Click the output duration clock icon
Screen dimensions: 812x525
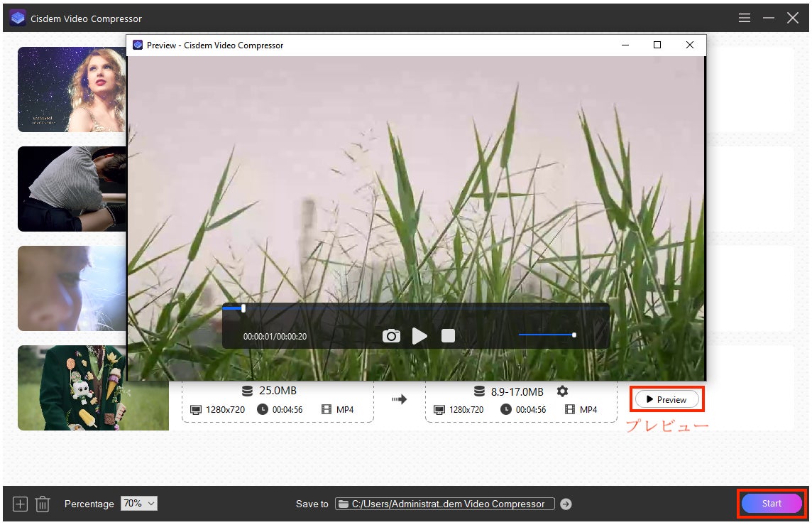tap(506, 409)
